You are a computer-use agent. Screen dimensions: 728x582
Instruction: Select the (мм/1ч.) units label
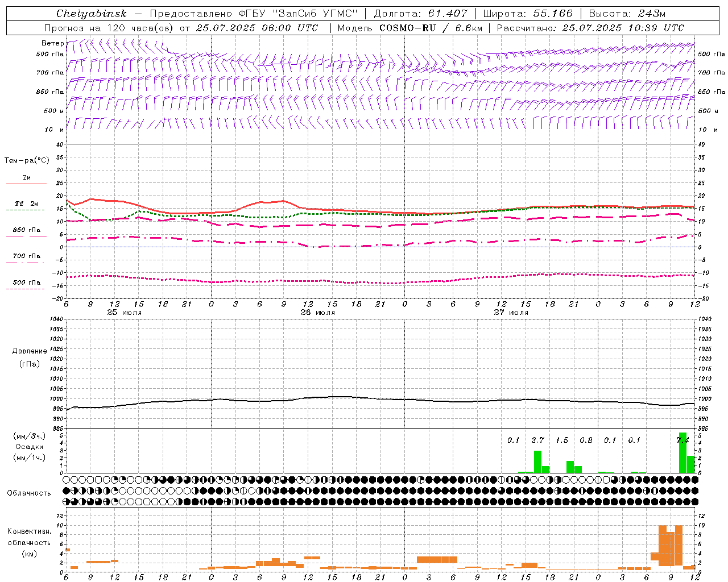pos(30,458)
